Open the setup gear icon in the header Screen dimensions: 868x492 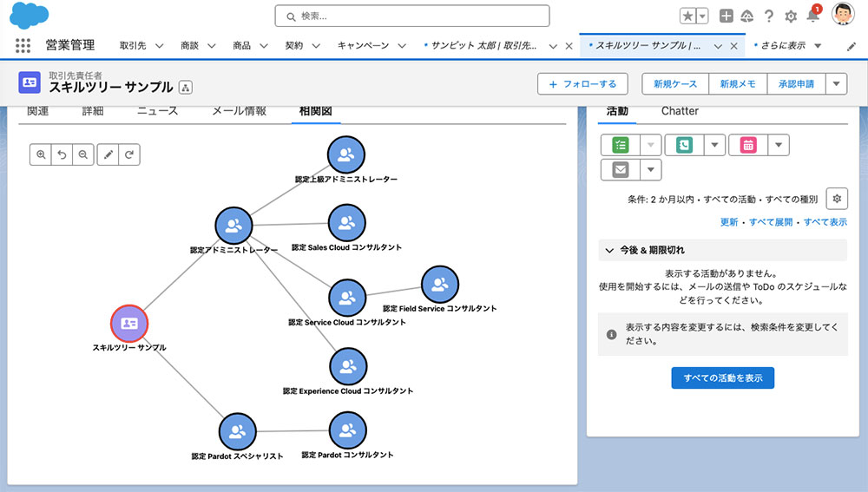[x=791, y=16]
